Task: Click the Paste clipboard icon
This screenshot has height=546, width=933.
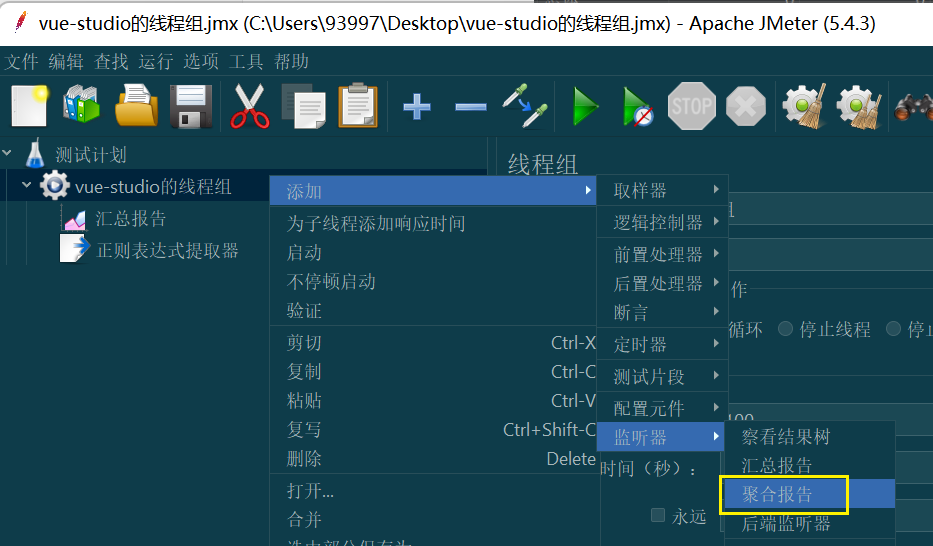Action: (x=358, y=106)
